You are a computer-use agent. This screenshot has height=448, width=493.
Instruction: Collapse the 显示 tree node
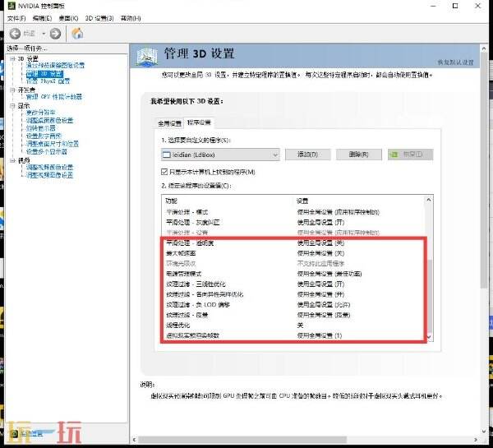point(12,105)
